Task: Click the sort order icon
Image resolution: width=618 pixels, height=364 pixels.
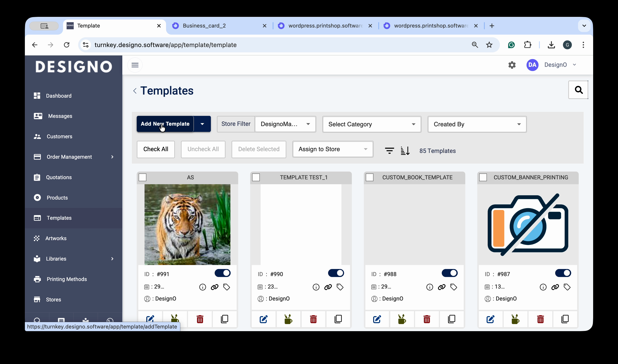Action: 405,150
